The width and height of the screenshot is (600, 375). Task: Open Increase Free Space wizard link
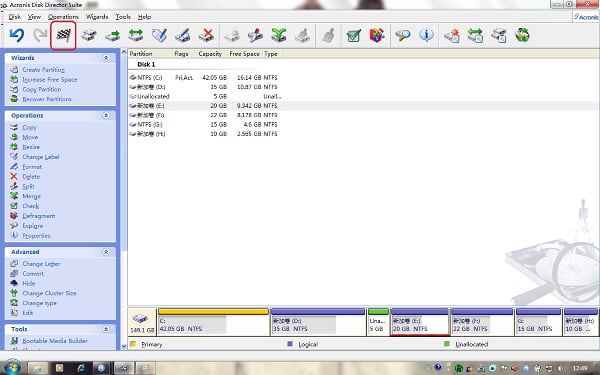(x=50, y=80)
